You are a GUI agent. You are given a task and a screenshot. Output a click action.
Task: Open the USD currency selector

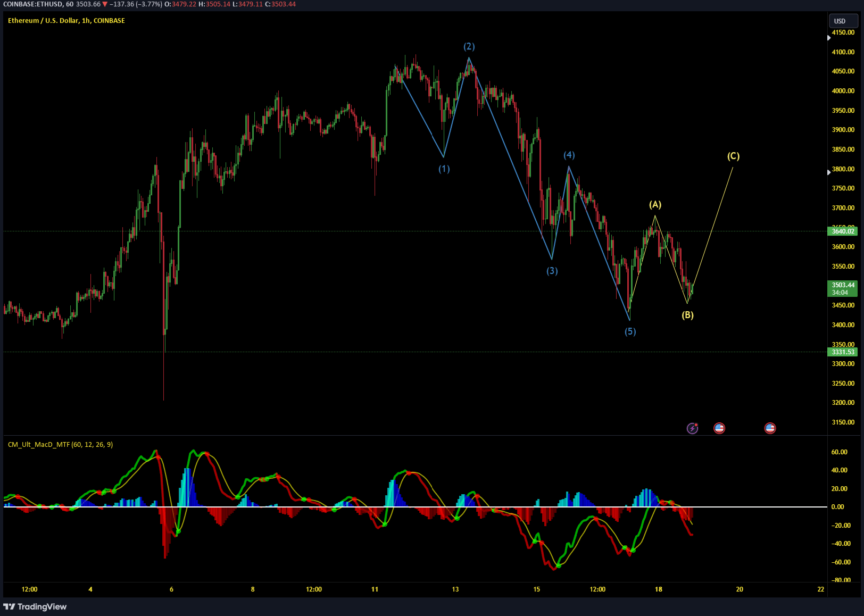[843, 21]
